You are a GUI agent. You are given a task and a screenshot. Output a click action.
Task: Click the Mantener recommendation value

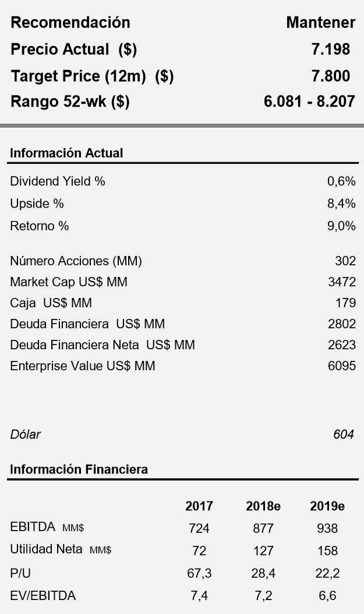[320, 23]
